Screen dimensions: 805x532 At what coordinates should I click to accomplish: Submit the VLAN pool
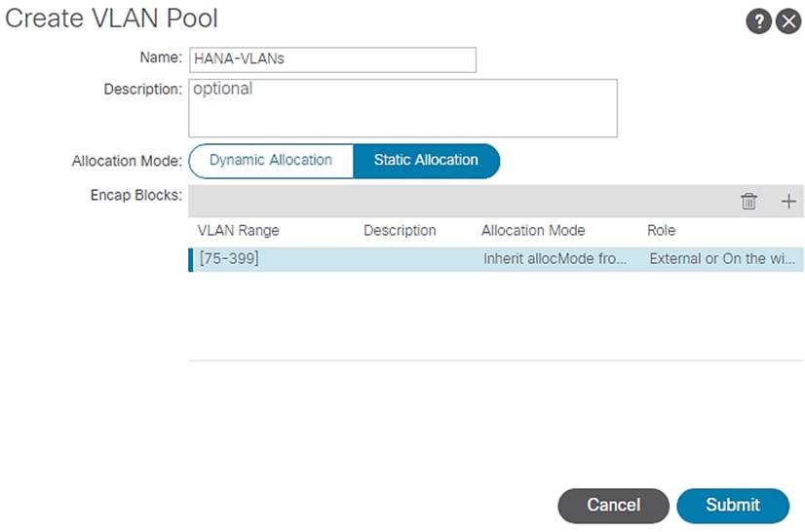(x=732, y=505)
